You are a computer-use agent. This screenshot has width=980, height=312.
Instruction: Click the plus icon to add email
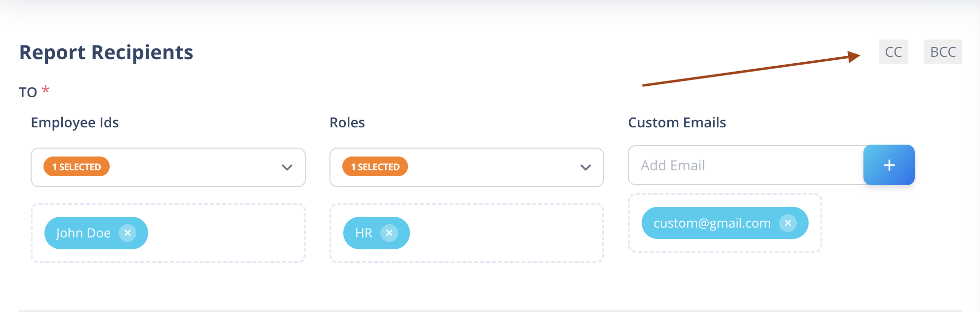[x=889, y=165]
